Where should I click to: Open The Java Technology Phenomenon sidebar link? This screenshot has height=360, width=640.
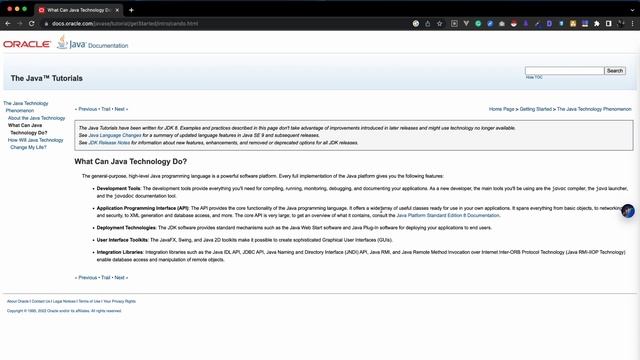point(25,107)
